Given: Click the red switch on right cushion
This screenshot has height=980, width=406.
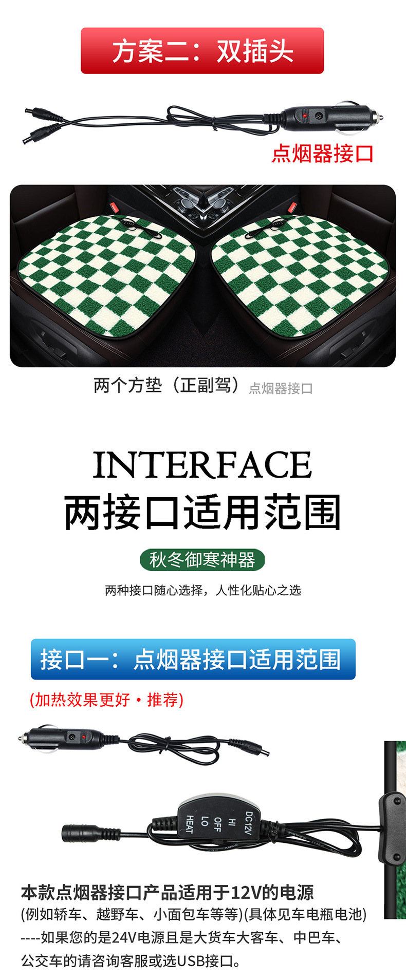Looking at the screenshot, I should pyautogui.click(x=292, y=208).
